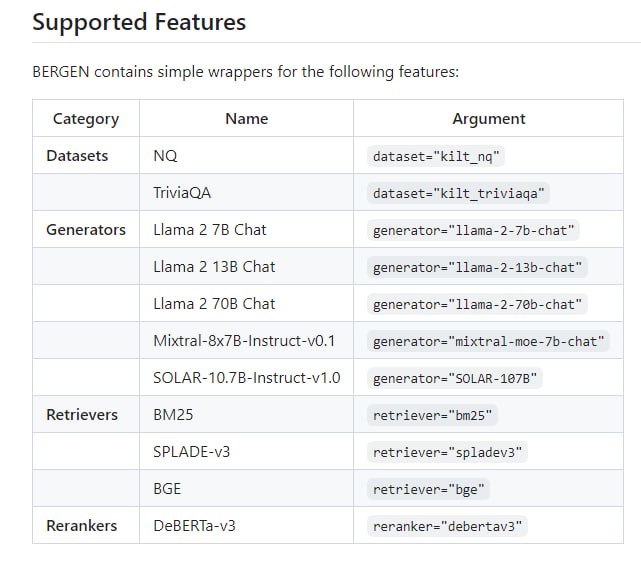This screenshot has height=563, width=641.
Task: Click the retriever="spladev3" code argument
Action: (447, 452)
